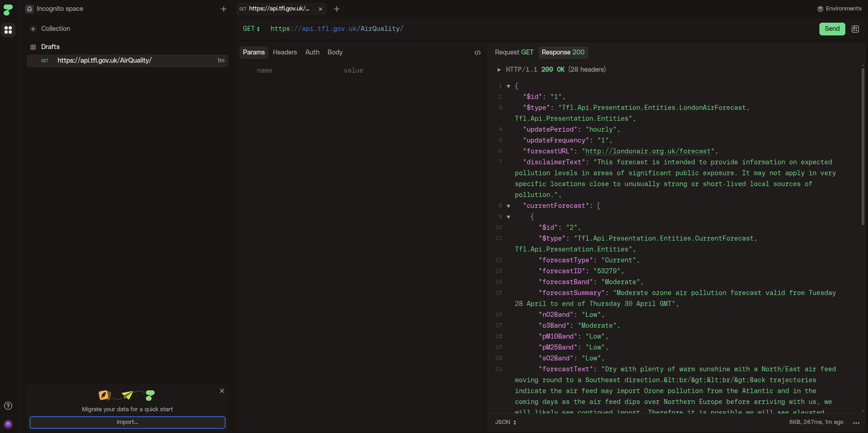Switch to the Headers tab
Viewport: 868px width, 433px height.
(x=285, y=52)
